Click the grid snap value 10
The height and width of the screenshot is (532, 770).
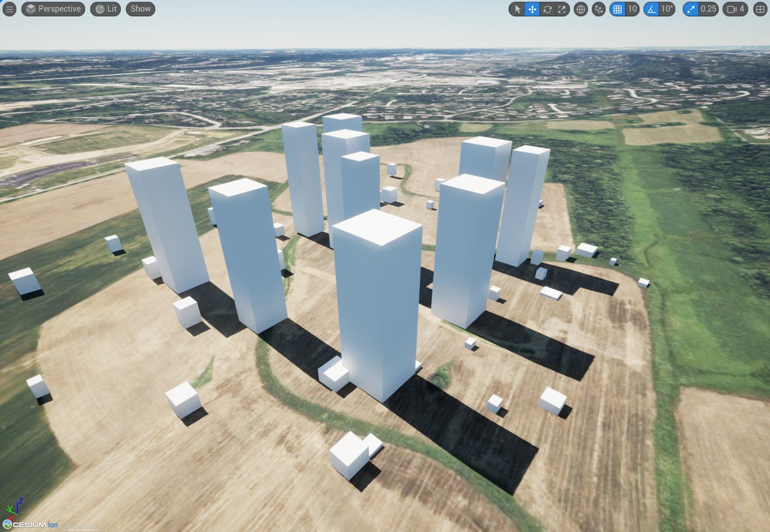pyautogui.click(x=632, y=9)
